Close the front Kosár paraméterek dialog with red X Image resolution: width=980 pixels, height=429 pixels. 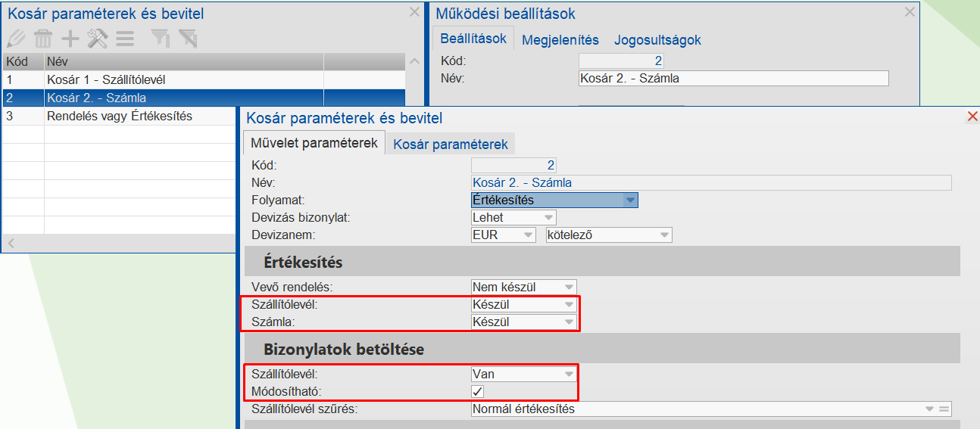tap(973, 117)
